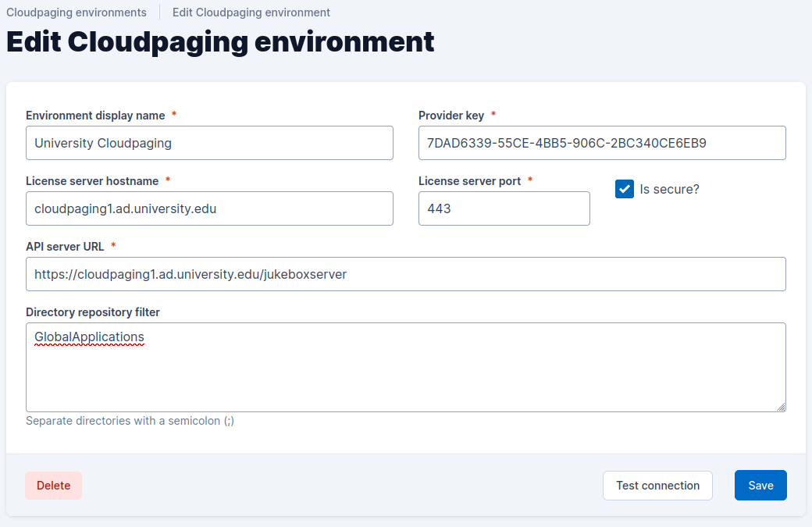Click the 'Directory repository filter' label

click(93, 312)
